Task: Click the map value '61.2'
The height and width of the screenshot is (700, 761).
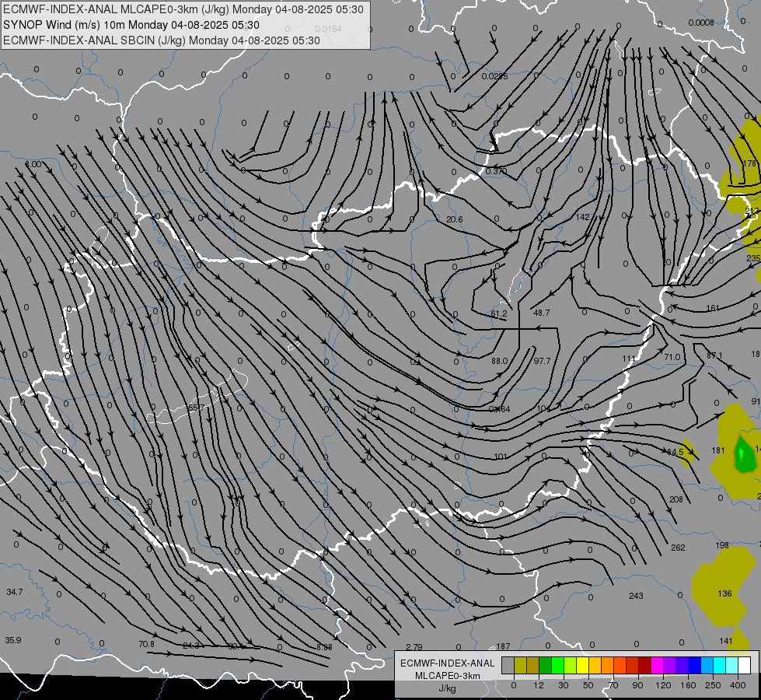Action: (x=499, y=313)
